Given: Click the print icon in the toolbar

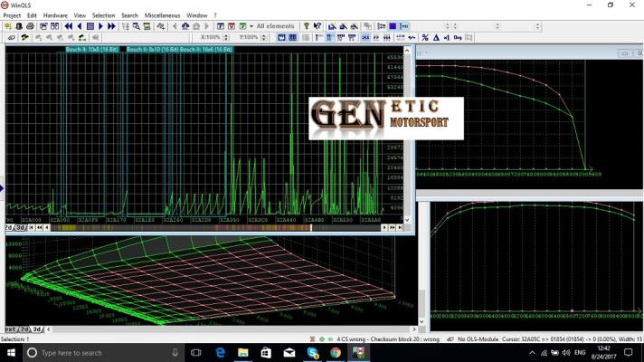Looking at the screenshot, I should point(30,26).
